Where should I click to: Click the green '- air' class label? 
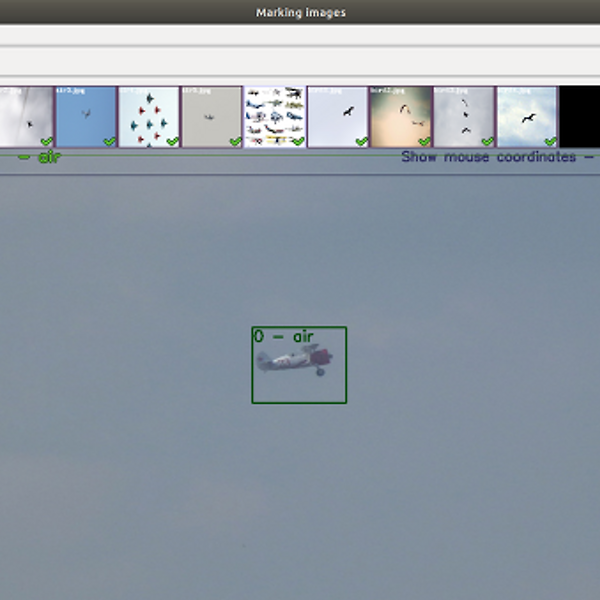(39, 157)
